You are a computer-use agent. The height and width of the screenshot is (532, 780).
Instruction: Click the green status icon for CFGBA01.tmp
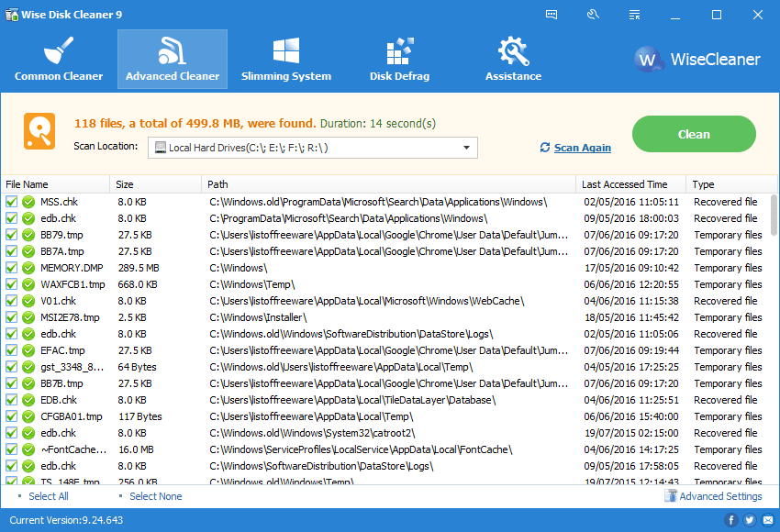click(28, 416)
